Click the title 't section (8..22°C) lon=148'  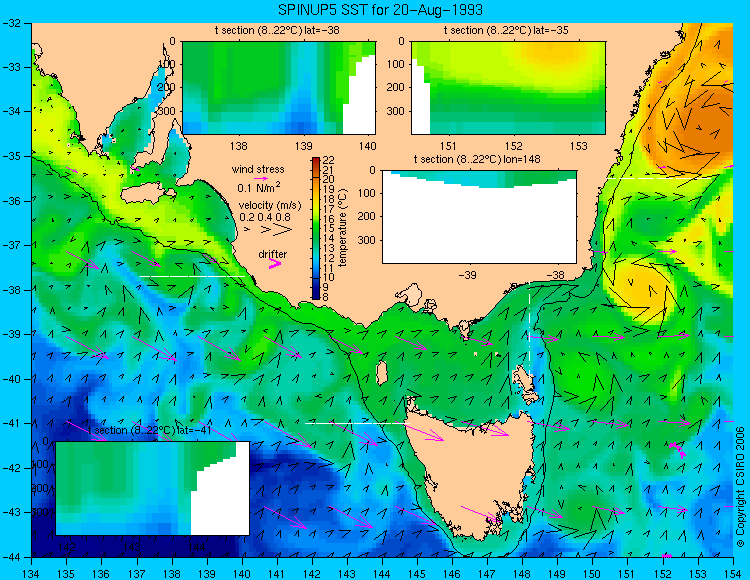[x=477, y=159]
